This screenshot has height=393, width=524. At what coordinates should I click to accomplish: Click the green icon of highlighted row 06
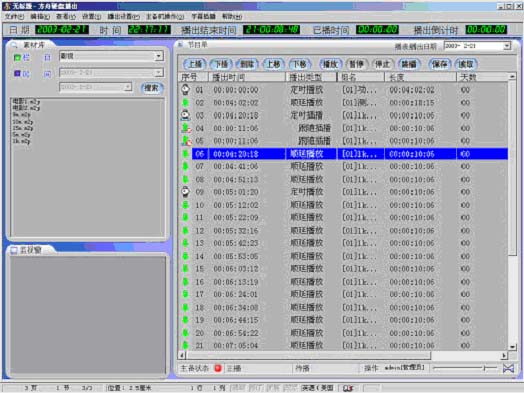[185, 154]
